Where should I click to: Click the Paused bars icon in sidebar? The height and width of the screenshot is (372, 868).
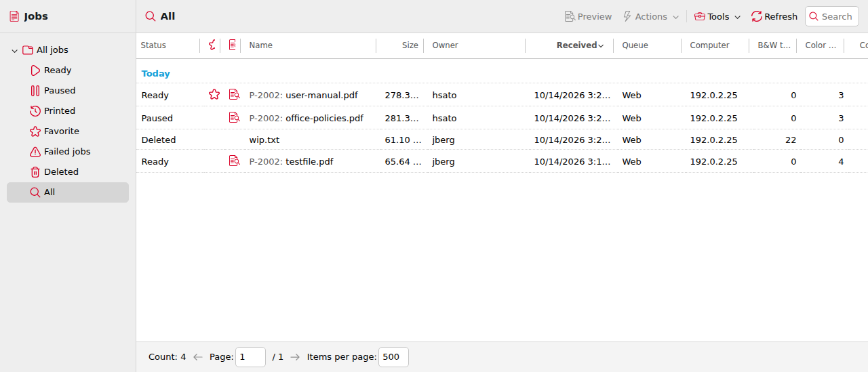[x=35, y=91]
